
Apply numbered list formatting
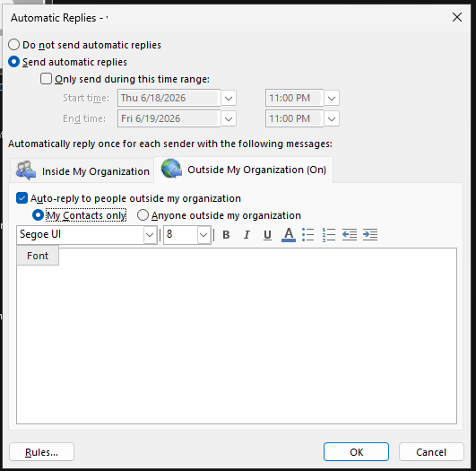(x=329, y=234)
